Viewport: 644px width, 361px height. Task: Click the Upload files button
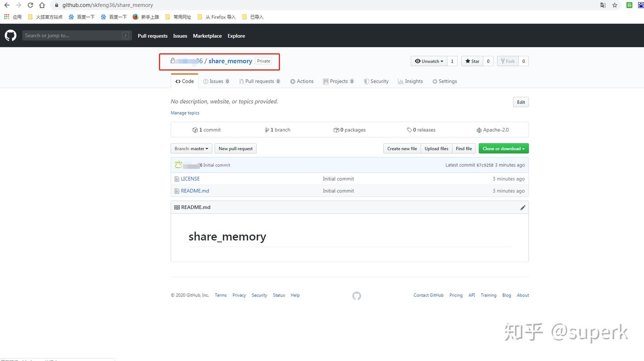click(436, 149)
